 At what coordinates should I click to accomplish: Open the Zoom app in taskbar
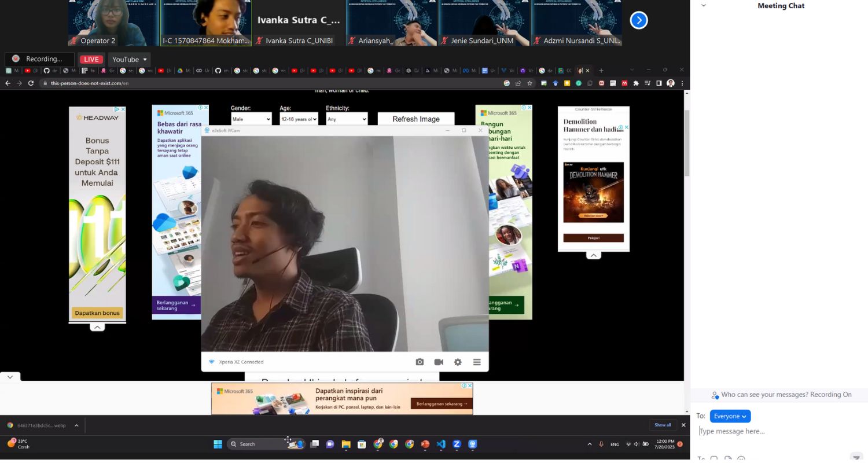[x=457, y=444]
